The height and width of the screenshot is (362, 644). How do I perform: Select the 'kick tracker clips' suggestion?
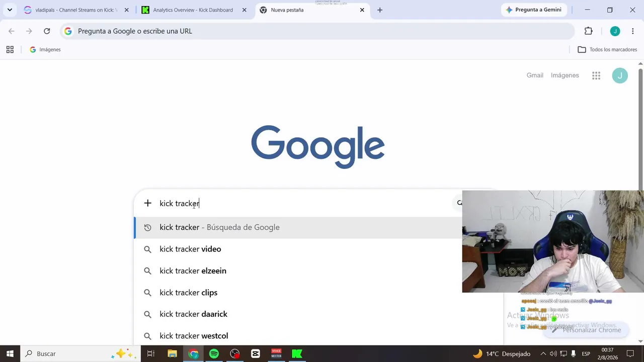click(298, 293)
